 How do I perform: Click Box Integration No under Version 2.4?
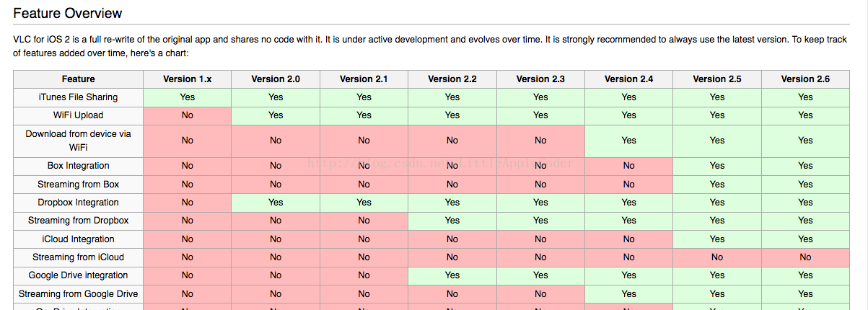tap(629, 166)
